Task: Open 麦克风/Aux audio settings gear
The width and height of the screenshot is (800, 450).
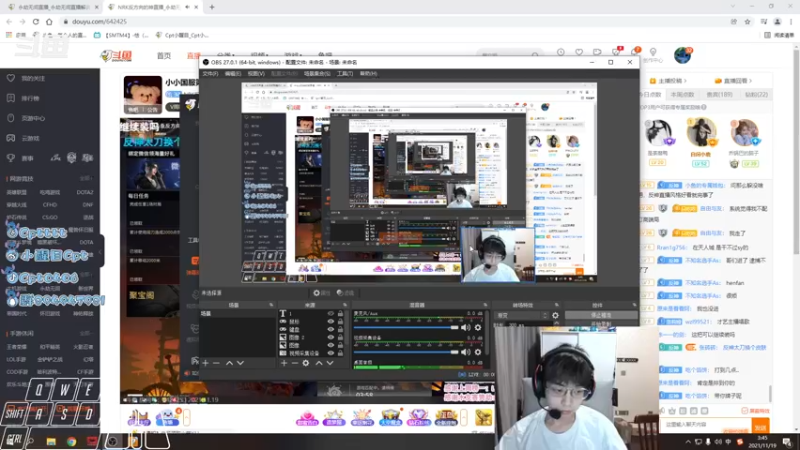Action: [x=478, y=328]
